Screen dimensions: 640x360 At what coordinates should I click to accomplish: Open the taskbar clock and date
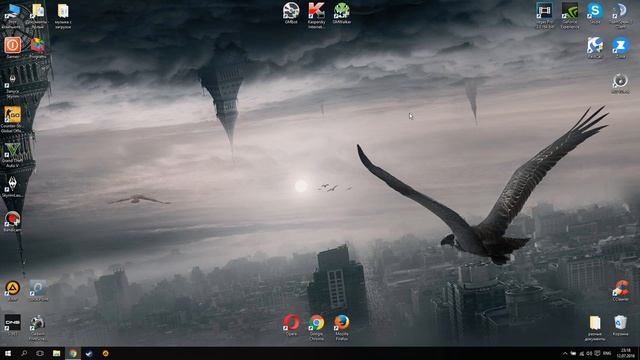(x=625, y=353)
